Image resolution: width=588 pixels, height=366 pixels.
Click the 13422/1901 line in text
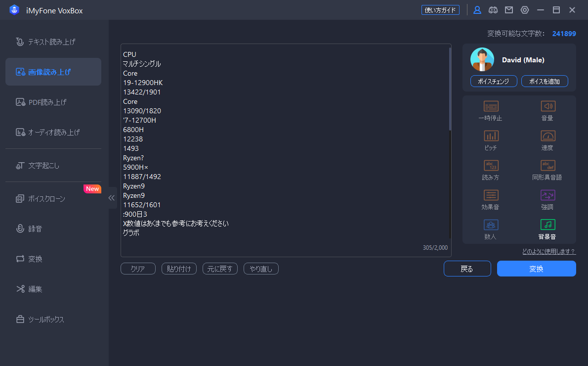(142, 92)
